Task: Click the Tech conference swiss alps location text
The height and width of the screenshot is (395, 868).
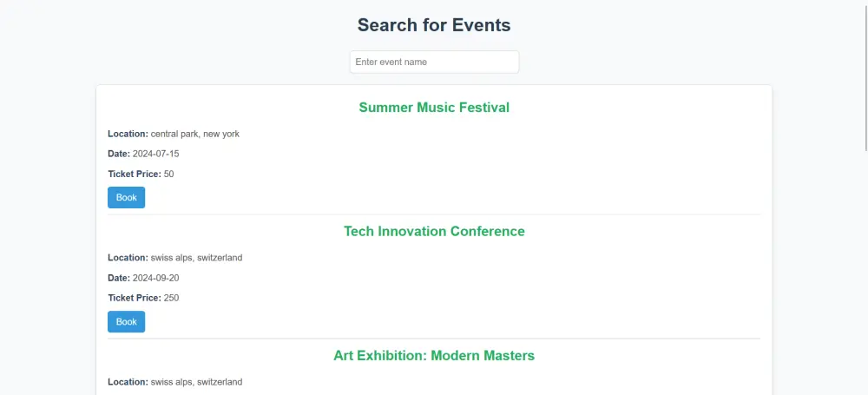Action: coord(197,258)
